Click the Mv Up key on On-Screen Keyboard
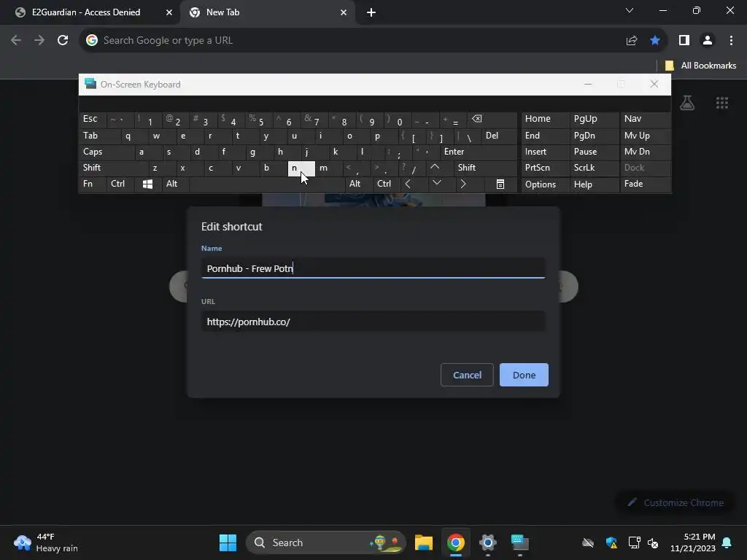The image size is (747, 560). [x=645, y=136]
